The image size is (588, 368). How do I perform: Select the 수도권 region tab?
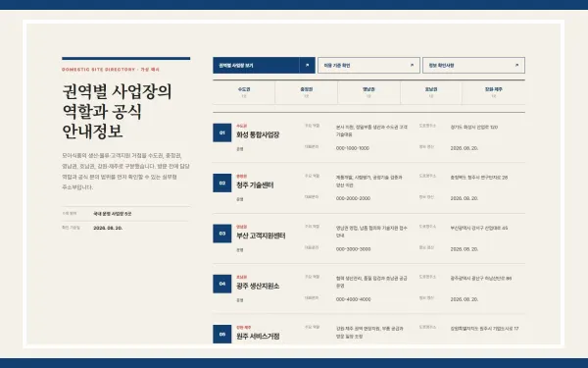[x=244, y=92]
